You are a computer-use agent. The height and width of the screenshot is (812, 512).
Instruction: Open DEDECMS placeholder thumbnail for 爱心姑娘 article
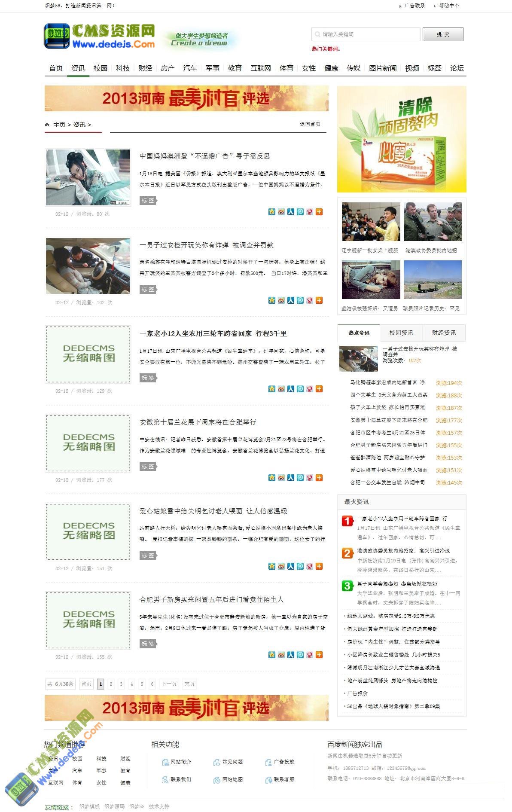click(88, 532)
